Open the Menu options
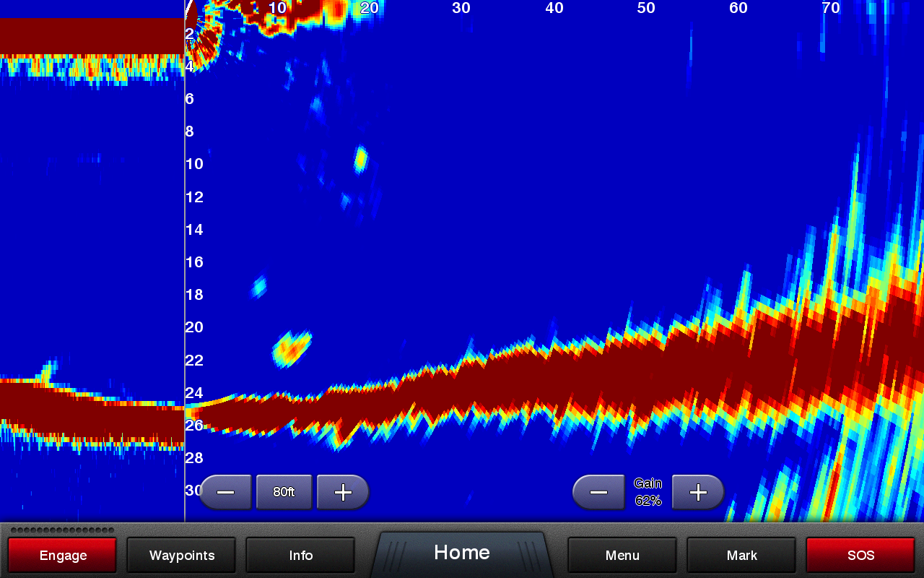This screenshot has width=924, height=578. [x=622, y=556]
